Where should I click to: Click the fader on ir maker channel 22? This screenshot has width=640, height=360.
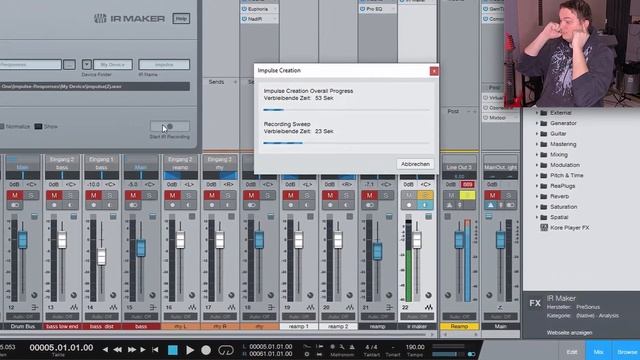[417, 240]
